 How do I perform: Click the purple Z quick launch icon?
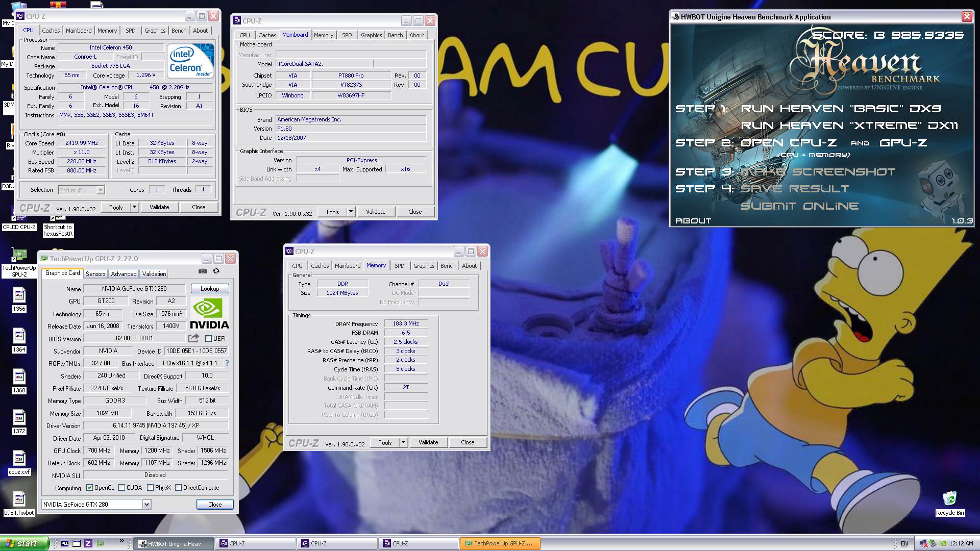pos(88,543)
